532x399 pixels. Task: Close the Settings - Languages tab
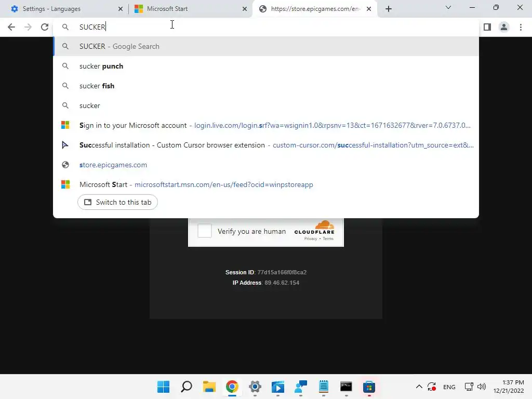coord(120,9)
